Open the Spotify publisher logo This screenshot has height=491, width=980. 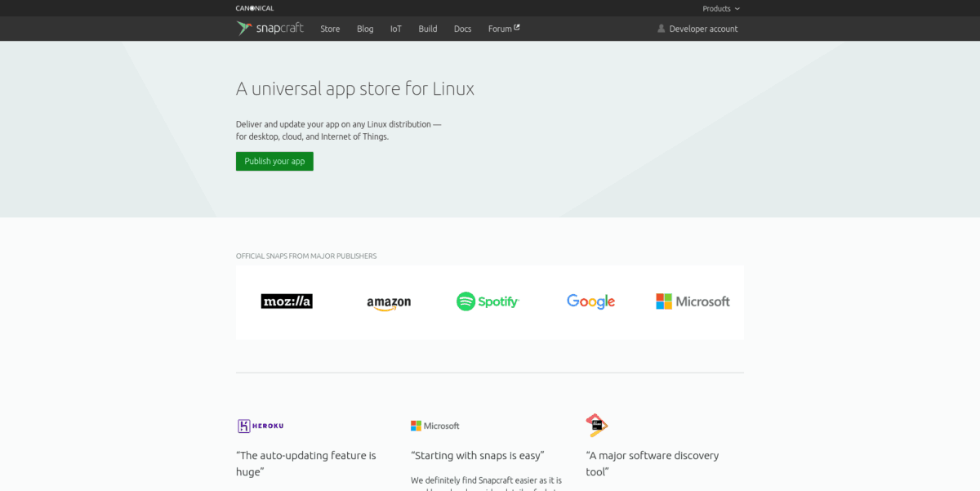(x=488, y=301)
